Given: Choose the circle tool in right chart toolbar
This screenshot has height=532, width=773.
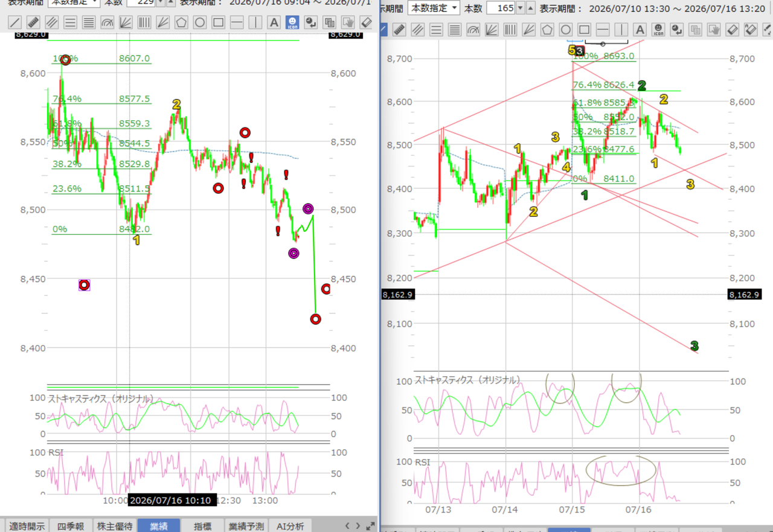Looking at the screenshot, I should (x=565, y=29).
